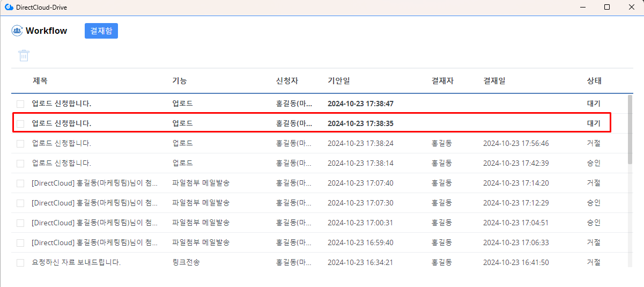This screenshot has width=644, height=287.
Task: Select checkbox for 17:07:40 mail attachment row
Action: pyautogui.click(x=20, y=183)
